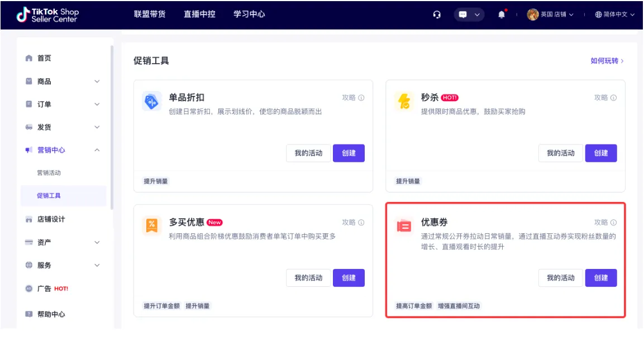This screenshot has height=342, width=644.
Task: Click the 订单 sidebar icon
Action: (28, 104)
